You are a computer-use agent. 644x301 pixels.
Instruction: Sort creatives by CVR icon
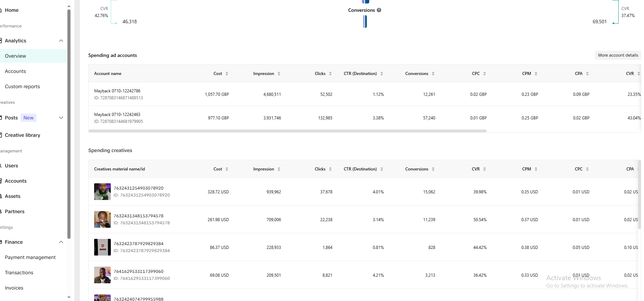click(x=485, y=169)
